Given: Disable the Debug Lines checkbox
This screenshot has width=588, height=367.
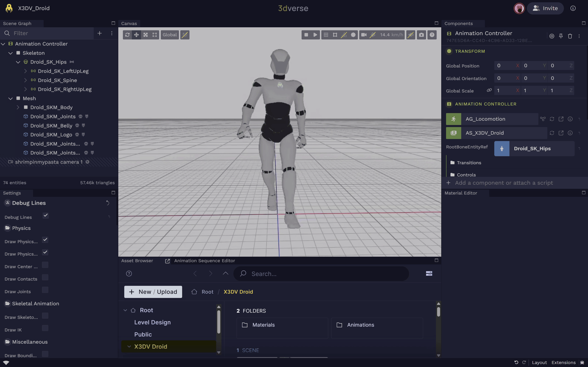Looking at the screenshot, I should point(45,216).
